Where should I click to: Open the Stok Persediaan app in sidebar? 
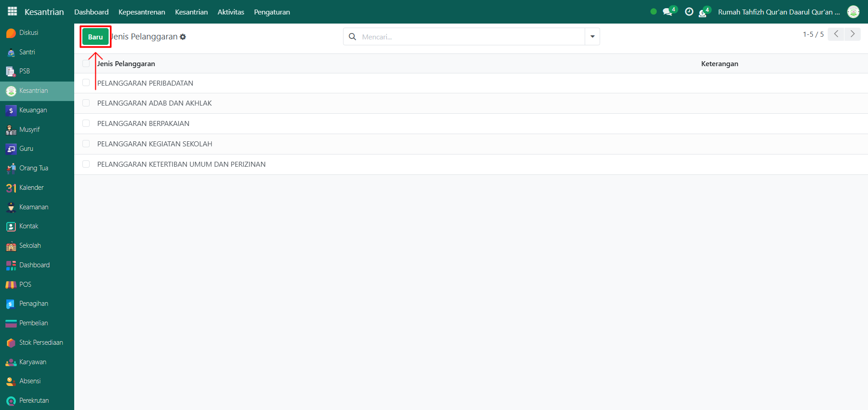click(x=41, y=342)
